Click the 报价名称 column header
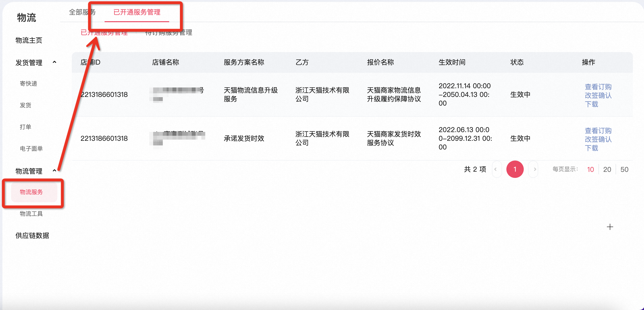 point(380,62)
